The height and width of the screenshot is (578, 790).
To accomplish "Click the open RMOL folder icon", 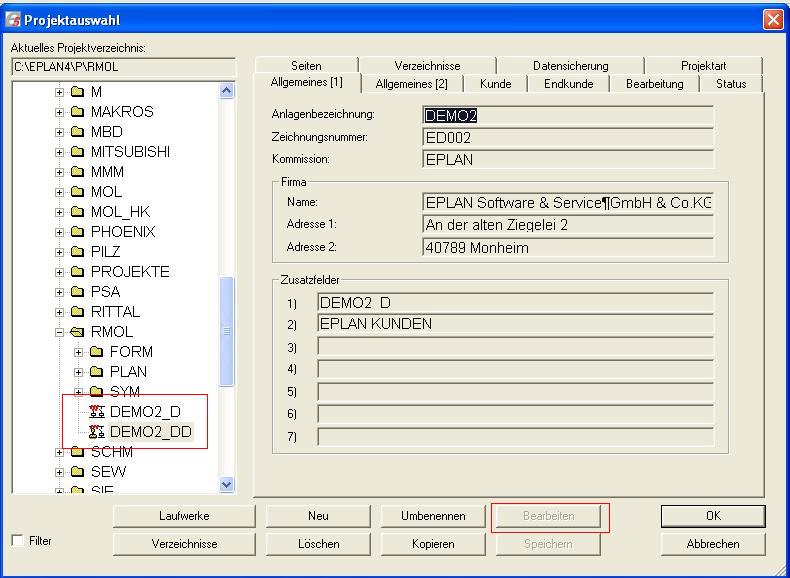I will coord(77,332).
